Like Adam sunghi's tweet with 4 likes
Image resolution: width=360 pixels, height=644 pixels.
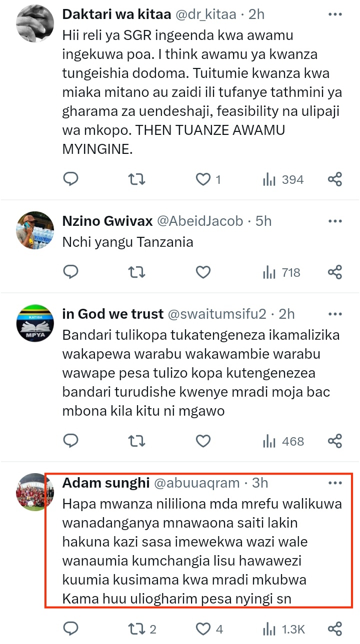pyautogui.click(x=209, y=629)
